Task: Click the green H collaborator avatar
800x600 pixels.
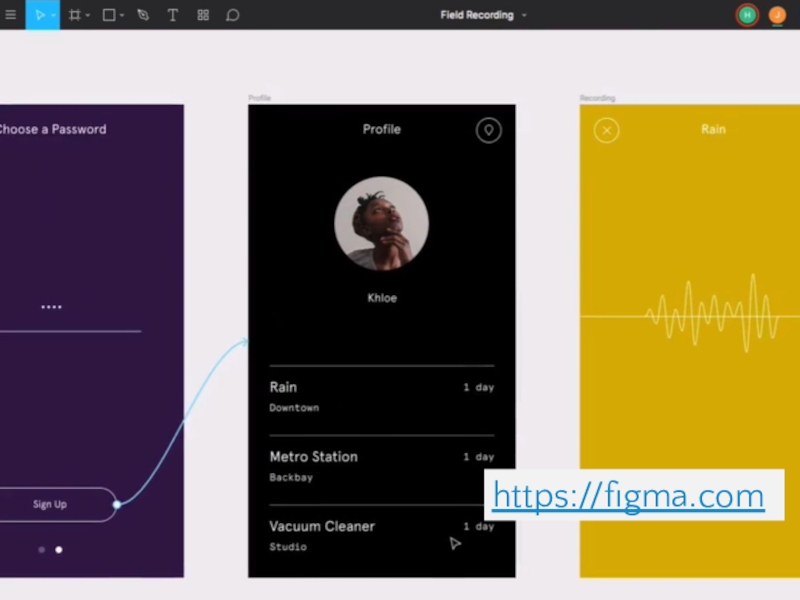Action: tap(746, 15)
